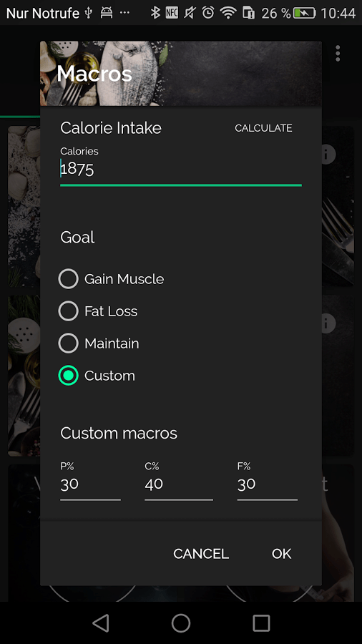Open the three-dot overflow menu
Image resolution: width=362 pixels, height=644 pixels.
click(x=338, y=54)
